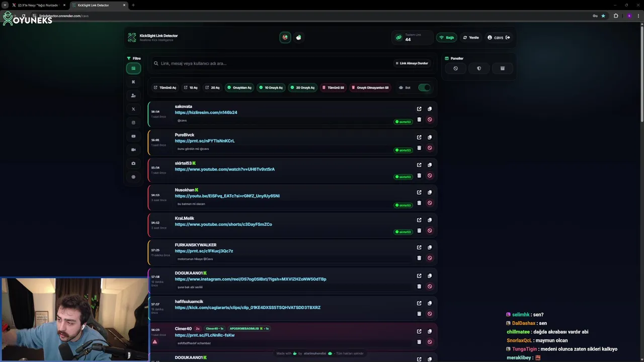644x362 pixels.
Task: Click Onaylıları Aç button
Action: click(239, 87)
